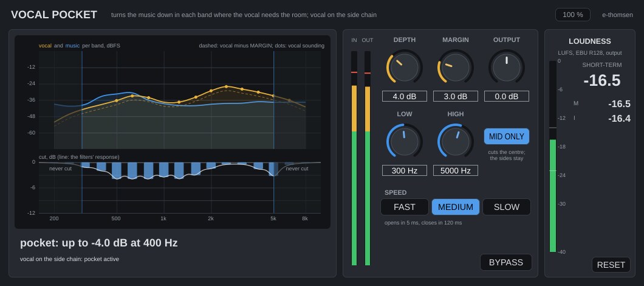Screen dimensions: 644x286
Task: Click the SPEED section label
Action: (396, 192)
